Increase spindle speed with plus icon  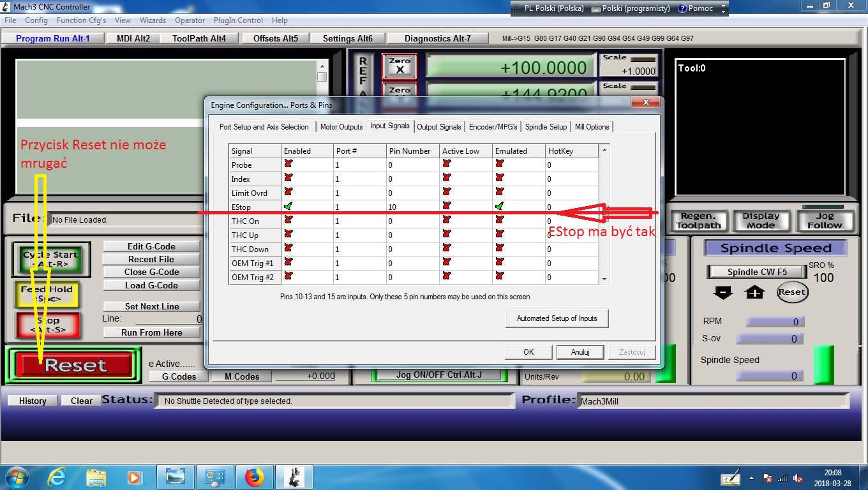click(754, 293)
